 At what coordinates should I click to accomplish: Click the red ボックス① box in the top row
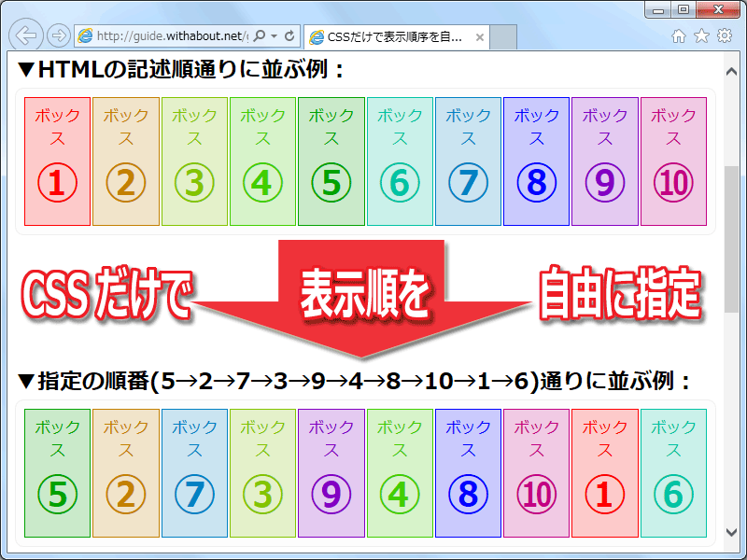point(56,159)
